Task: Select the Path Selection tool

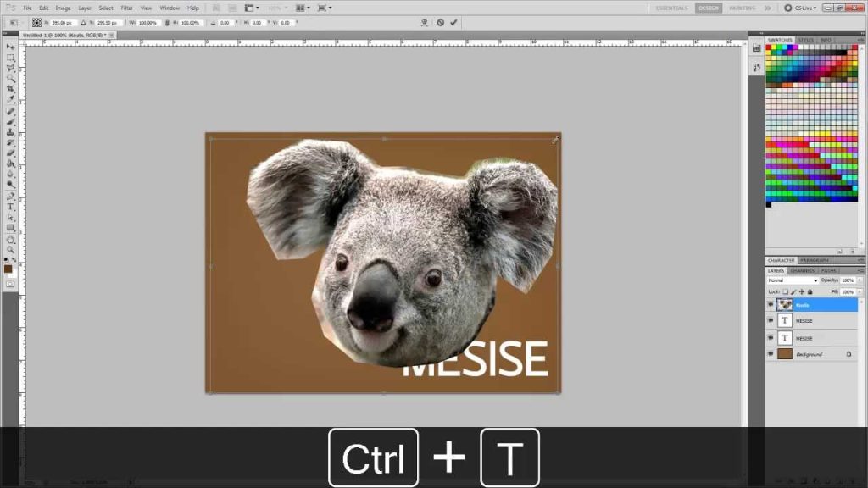Action: [10, 218]
